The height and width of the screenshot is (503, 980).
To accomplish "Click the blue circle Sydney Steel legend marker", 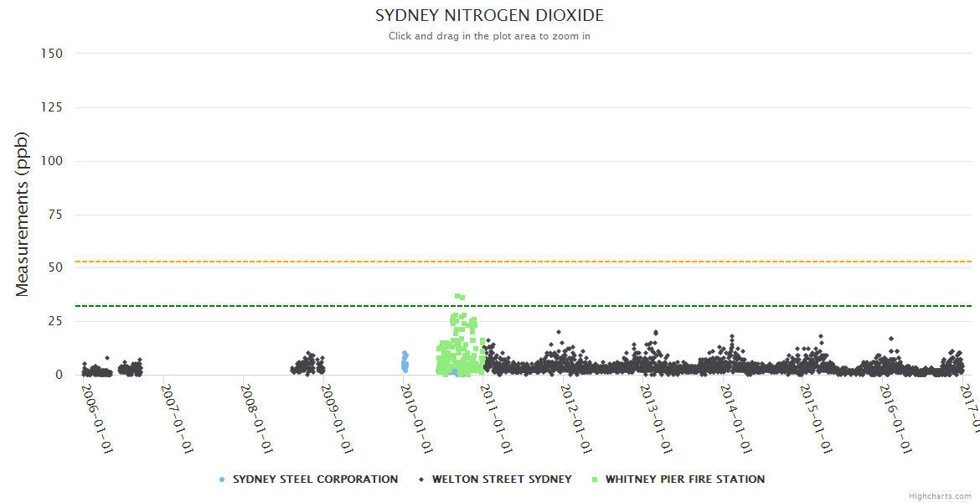I will [222, 480].
